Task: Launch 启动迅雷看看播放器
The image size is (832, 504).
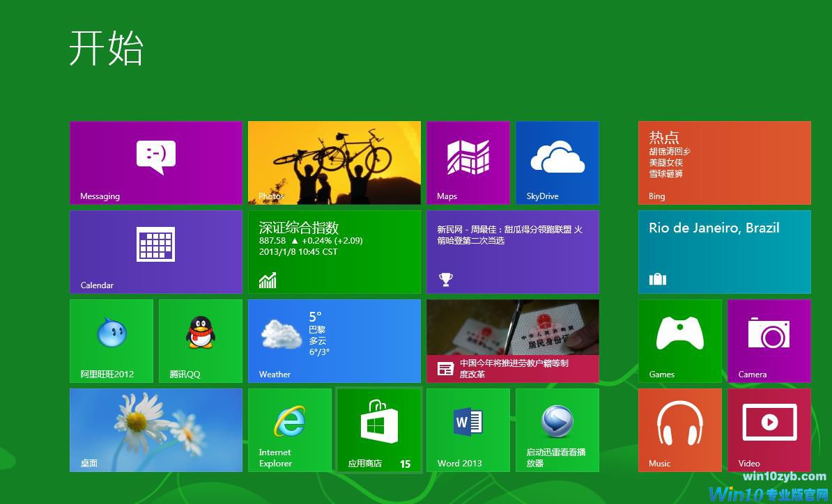Action: tap(557, 430)
